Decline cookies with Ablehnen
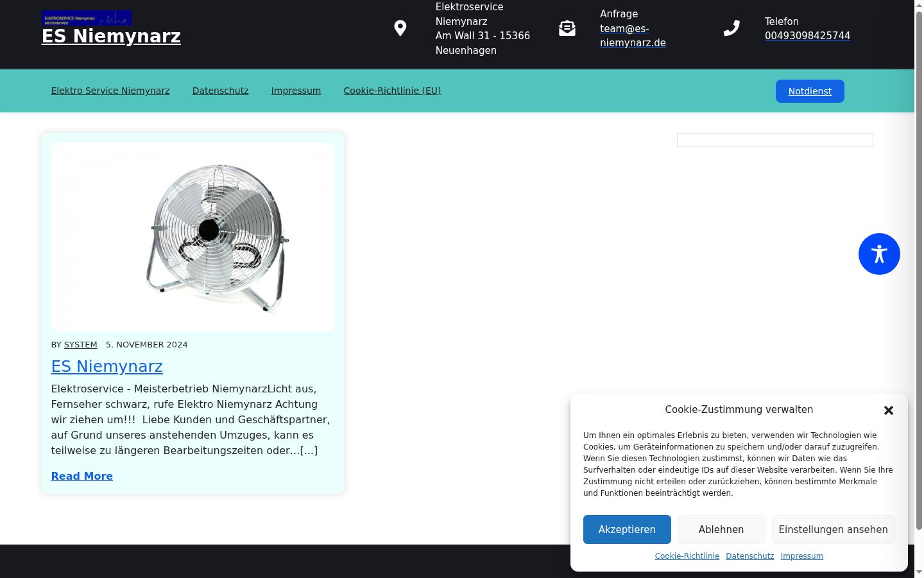924x578 pixels. [721, 530]
